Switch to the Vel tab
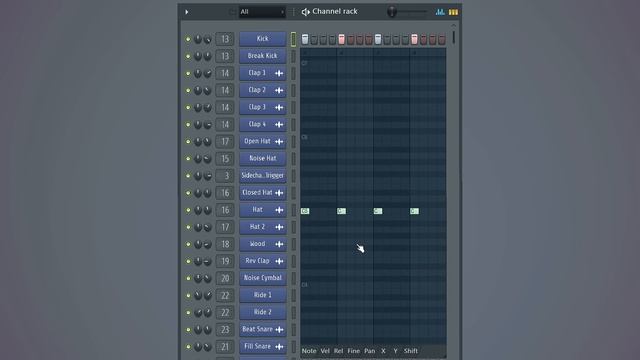640x360 pixels. [x=325, y=351]
